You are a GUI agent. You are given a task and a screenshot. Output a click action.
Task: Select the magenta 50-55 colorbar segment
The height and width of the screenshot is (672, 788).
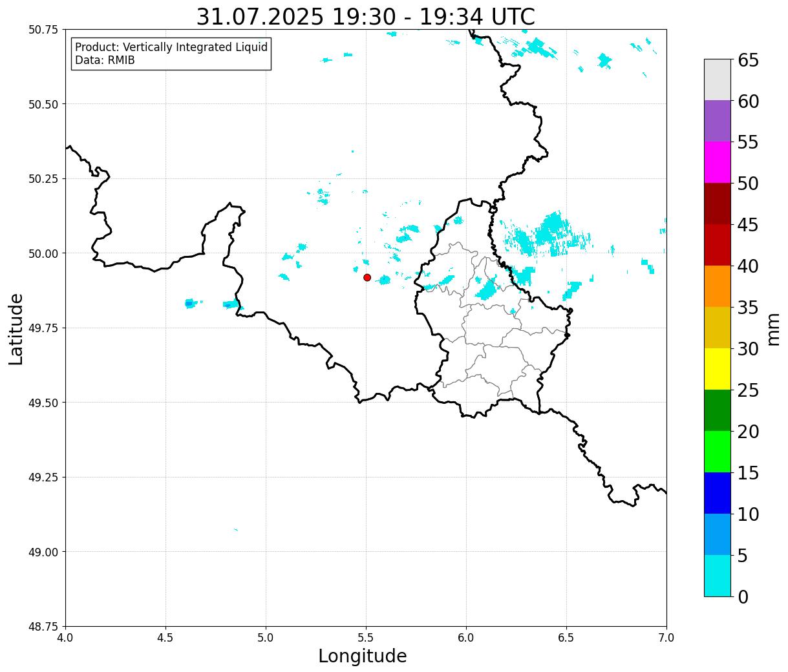tap(718, 162)
